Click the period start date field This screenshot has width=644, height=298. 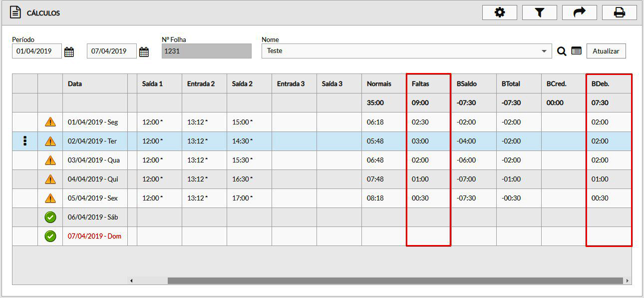[x=36, y=51]
